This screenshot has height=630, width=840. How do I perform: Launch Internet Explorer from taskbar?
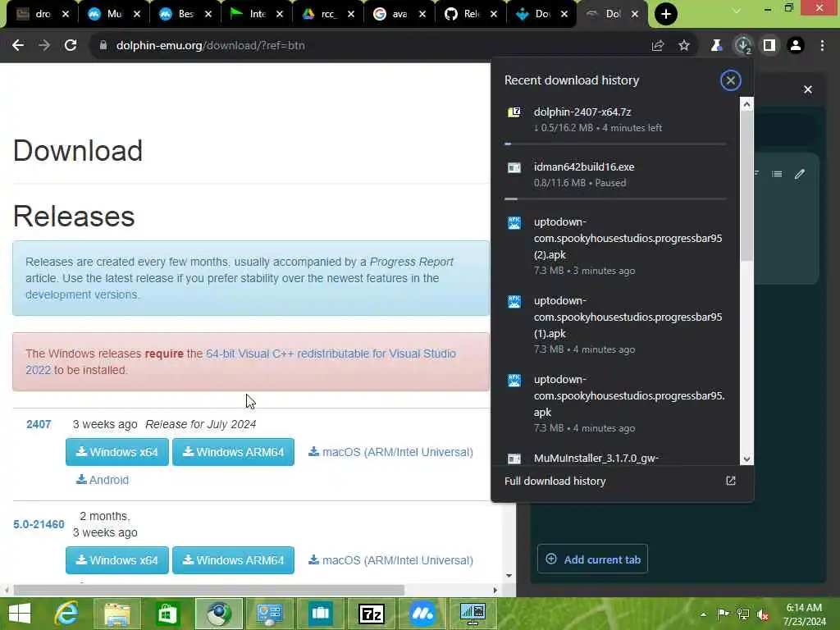coord(67,614)
